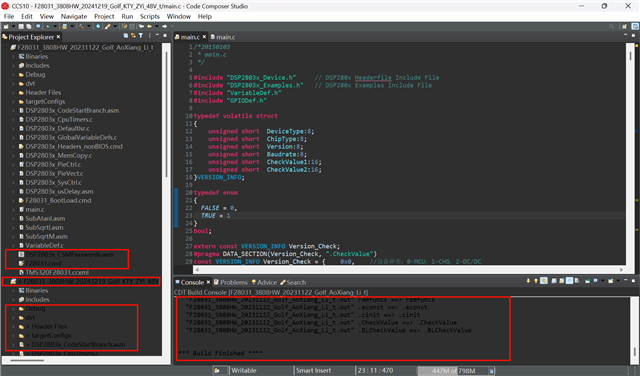Click the Filter funnel icon in Project Explorer
This screenshot has width=640, height=376.
[141, 36]
